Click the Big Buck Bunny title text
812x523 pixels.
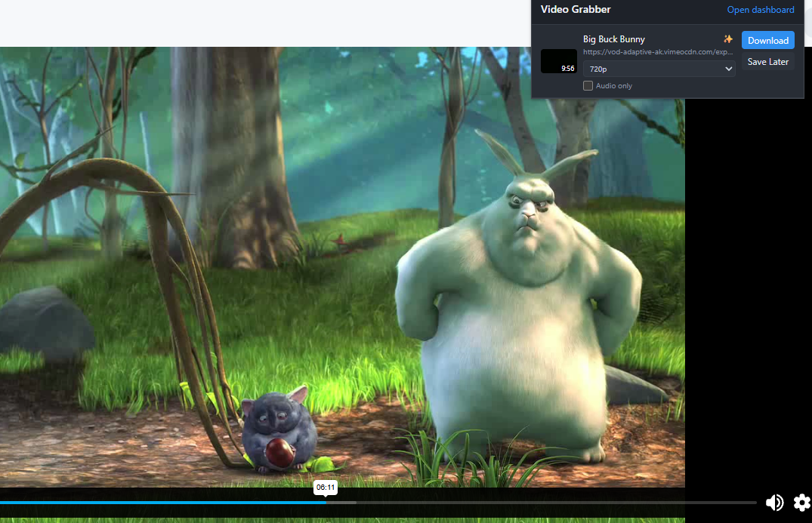[x=613, y=39]
